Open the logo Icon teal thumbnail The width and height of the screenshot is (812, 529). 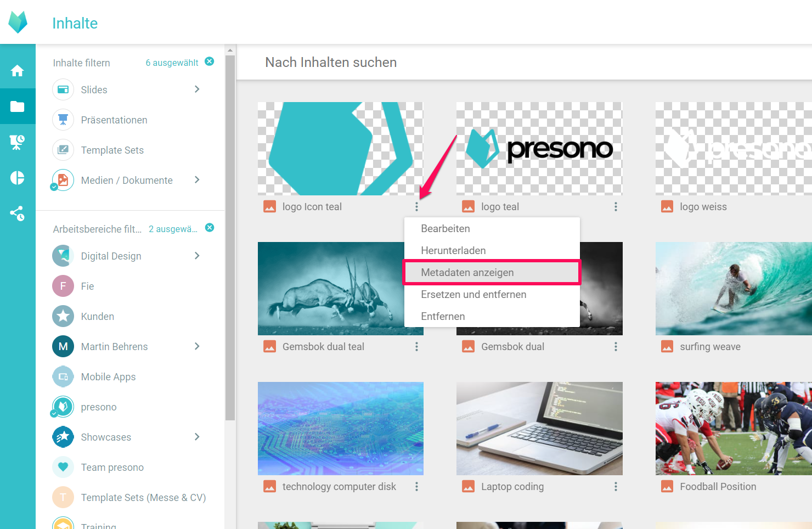click(x=341, y=149)
